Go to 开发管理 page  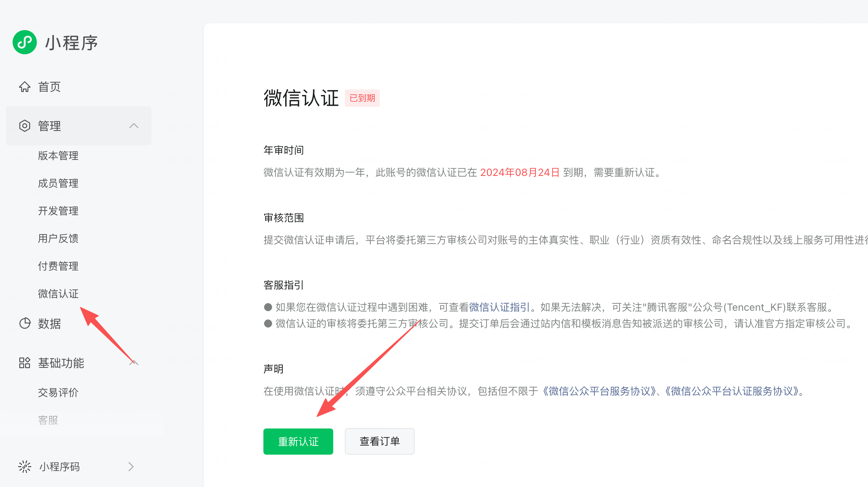(x=58, y=211)
